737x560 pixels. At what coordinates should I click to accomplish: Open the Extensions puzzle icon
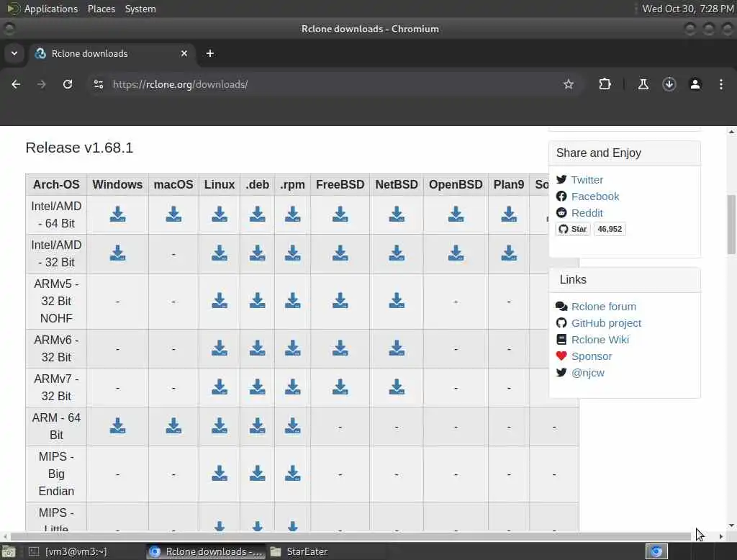click(605, 84)
